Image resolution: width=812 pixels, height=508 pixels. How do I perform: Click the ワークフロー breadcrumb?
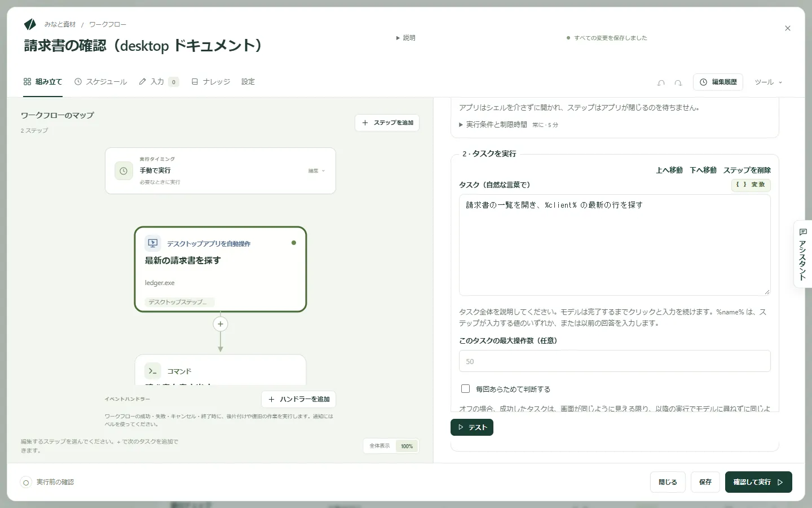[108, 24]
